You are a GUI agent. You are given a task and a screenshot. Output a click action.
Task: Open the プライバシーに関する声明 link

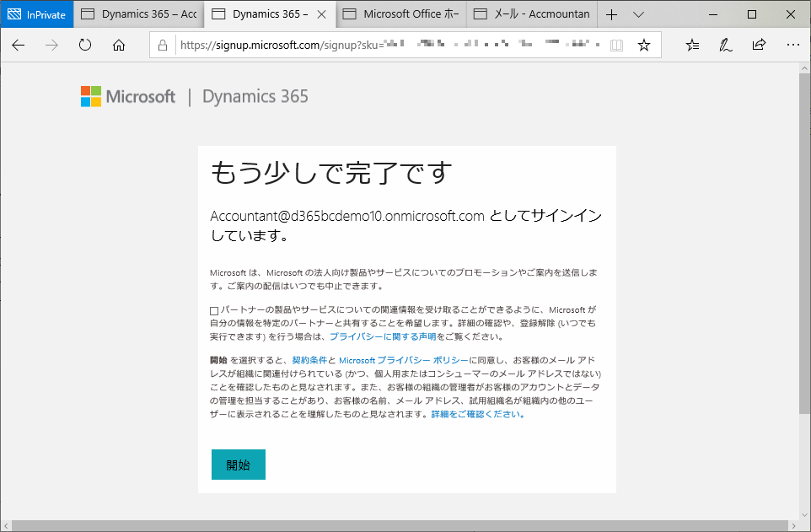click(x=383, y=336)
